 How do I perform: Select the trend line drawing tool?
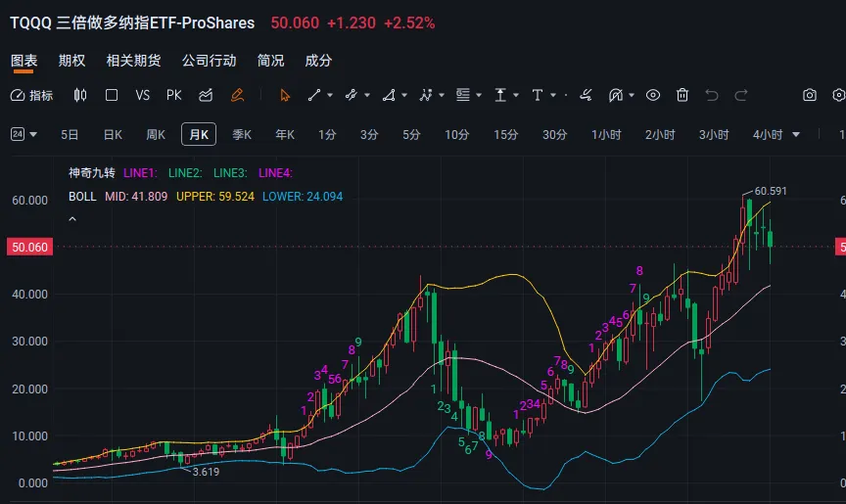(314, 95)
